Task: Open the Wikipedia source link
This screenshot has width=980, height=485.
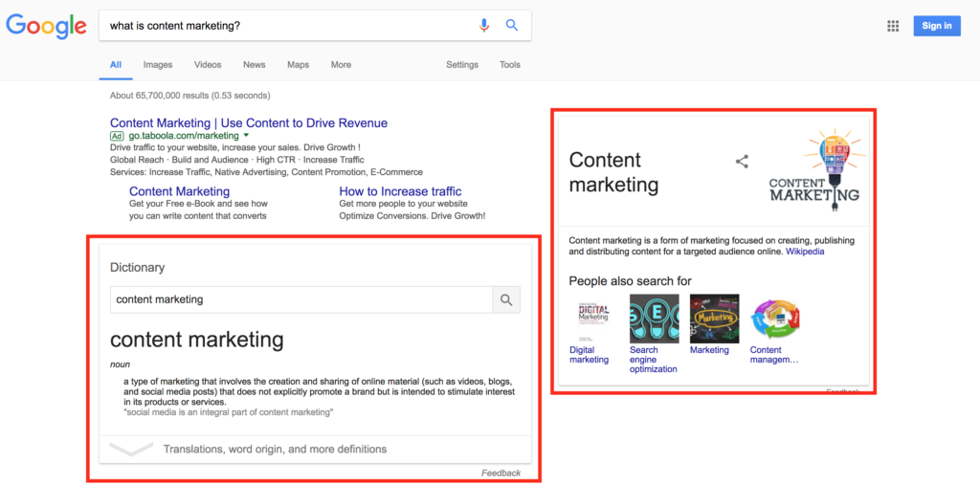Action: (805, 252)
